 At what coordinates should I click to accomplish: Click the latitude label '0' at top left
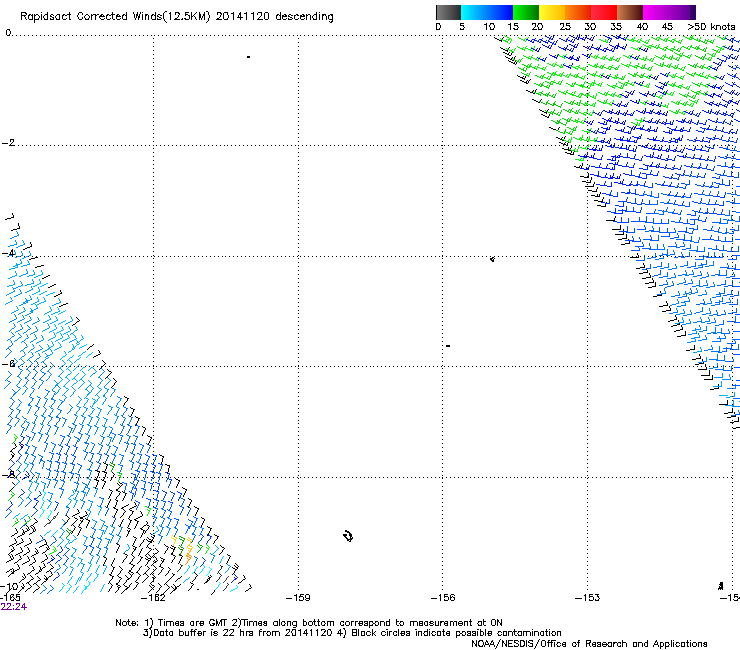[8, 33]
